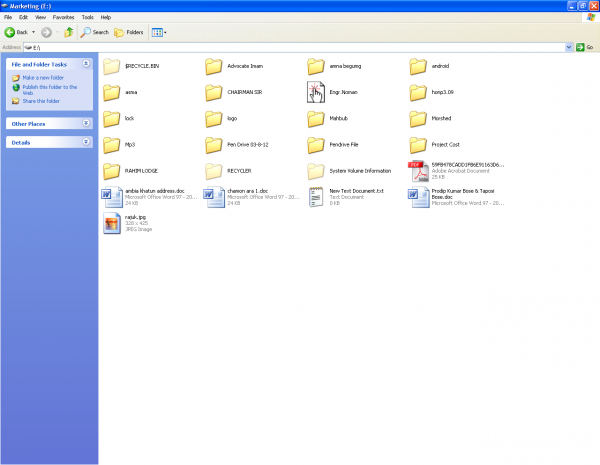Open the Back history dropdown arrow
The width and height of the screenshot is (600, 465).
pyautogui.click(x=33, y=32)
